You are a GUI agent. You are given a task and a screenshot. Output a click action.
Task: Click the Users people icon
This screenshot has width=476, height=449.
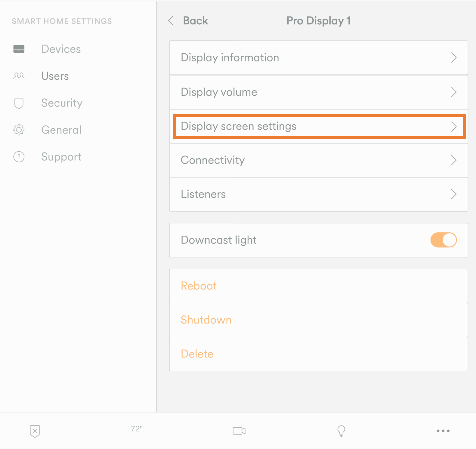point(19,76)
